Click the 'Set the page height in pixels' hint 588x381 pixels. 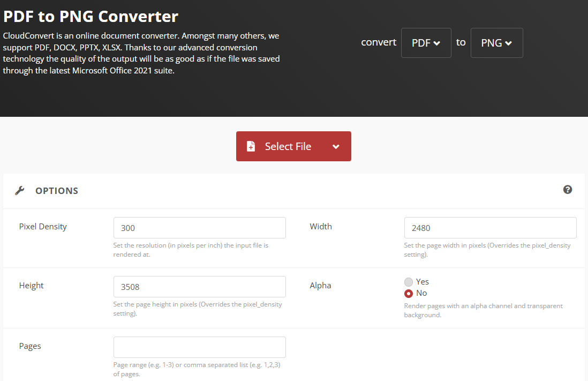coord(198,309)
